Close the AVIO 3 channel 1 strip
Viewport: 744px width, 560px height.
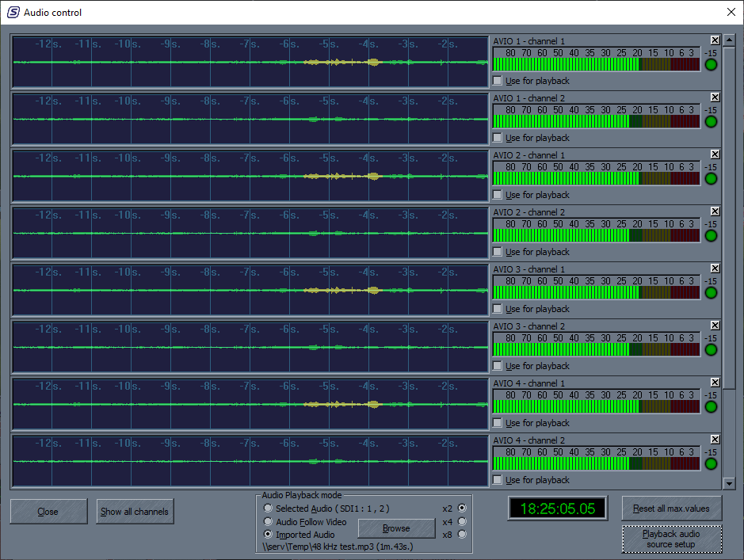coord(715,269)
